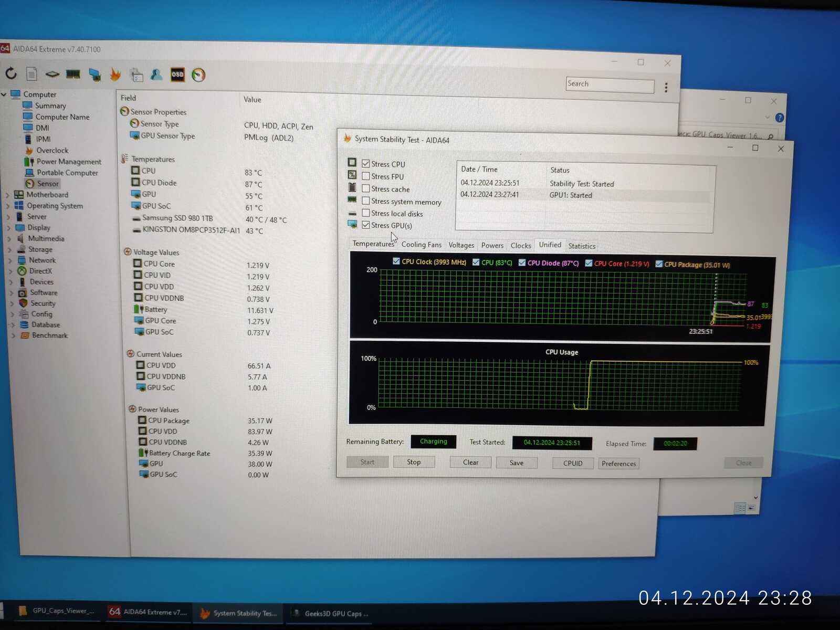Click the Refresh icon in AIDA64 toolbar
This screenshot has height=630, width=840.
pos(11,73)
